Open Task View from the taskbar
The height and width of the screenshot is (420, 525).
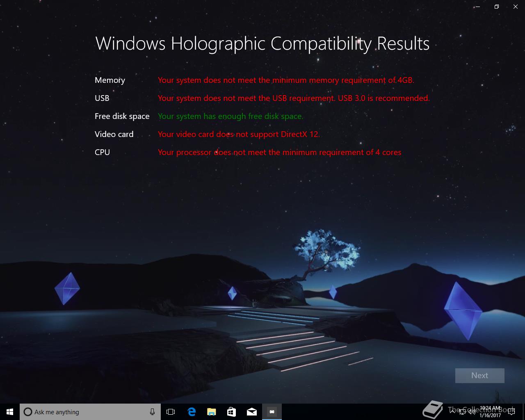[171, 412]
